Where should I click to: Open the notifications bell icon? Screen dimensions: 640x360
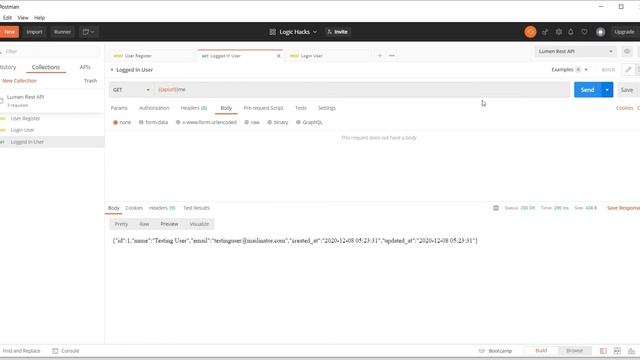571,32
